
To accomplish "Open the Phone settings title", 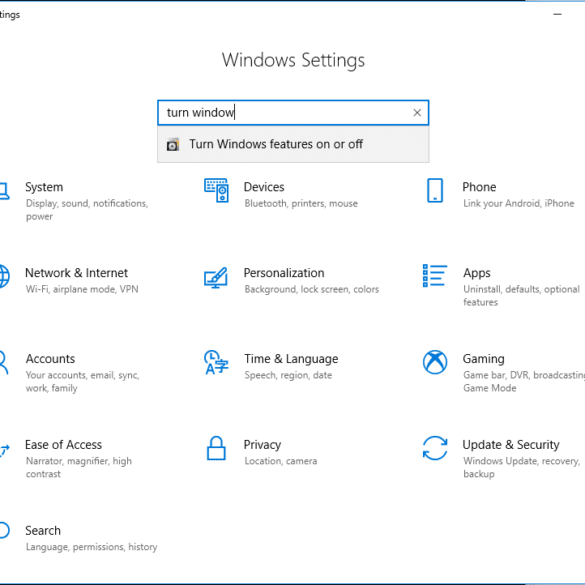I will (x=479, y=187).
